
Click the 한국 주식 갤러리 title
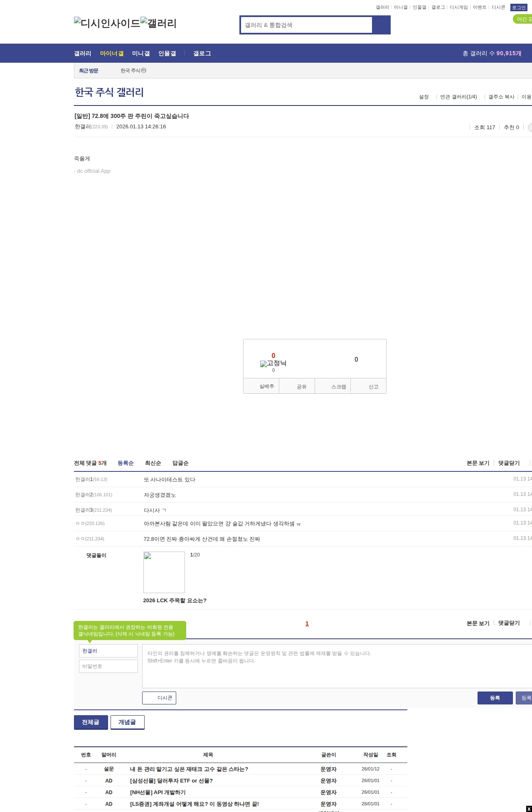click(x=109, y=92)
